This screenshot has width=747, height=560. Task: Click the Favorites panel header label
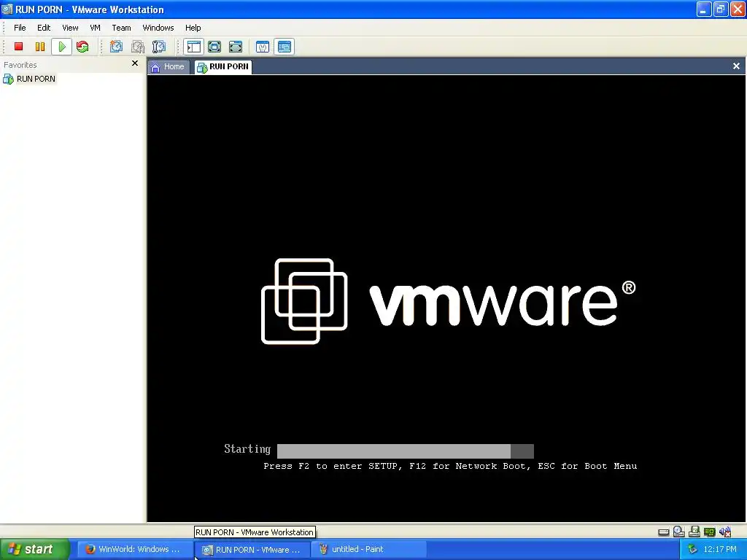[x=20, y=65]
